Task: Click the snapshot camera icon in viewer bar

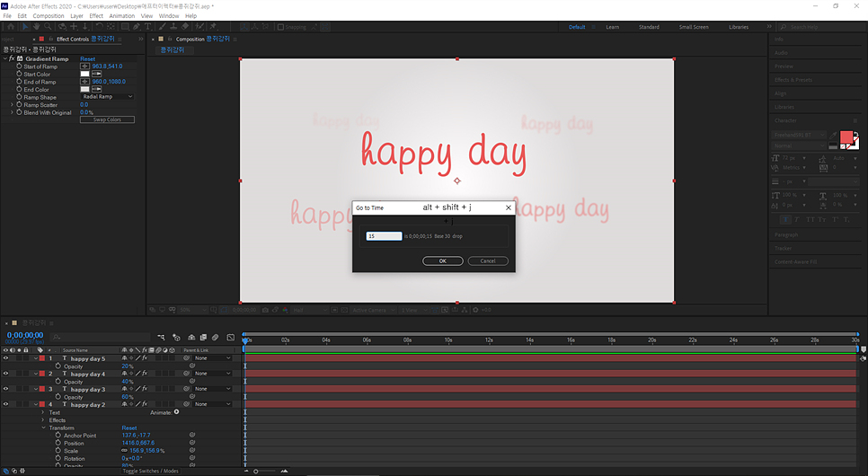Action: pos(266,310)
